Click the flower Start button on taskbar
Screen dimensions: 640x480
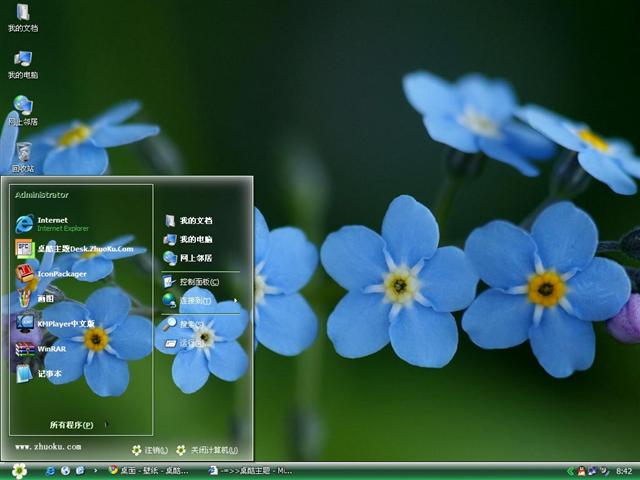(x=19, y=471)
